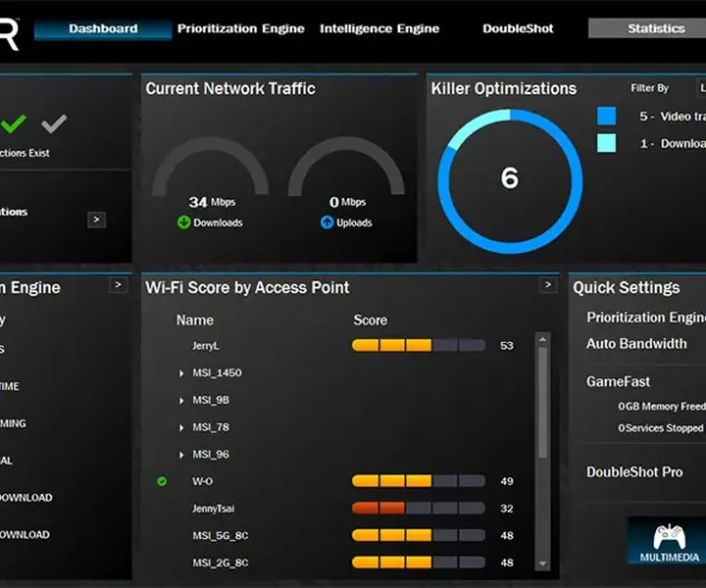706x588 pixels.
Task: Click the green Downloads arrow icon
Action: (x=183, y=222)
